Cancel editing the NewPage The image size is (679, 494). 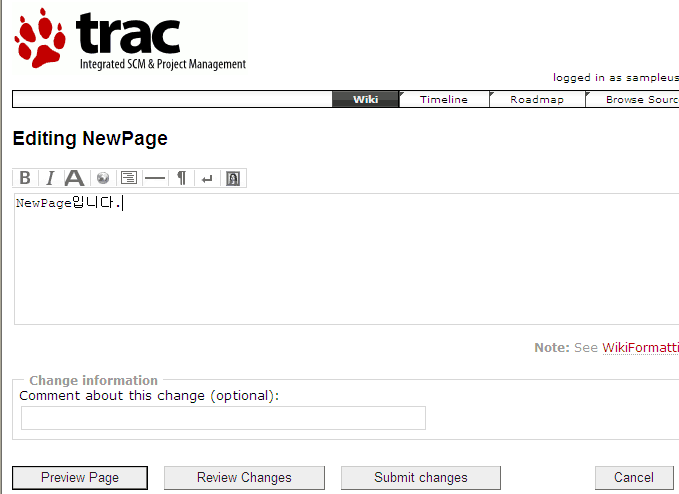click(x=633, y=478)
